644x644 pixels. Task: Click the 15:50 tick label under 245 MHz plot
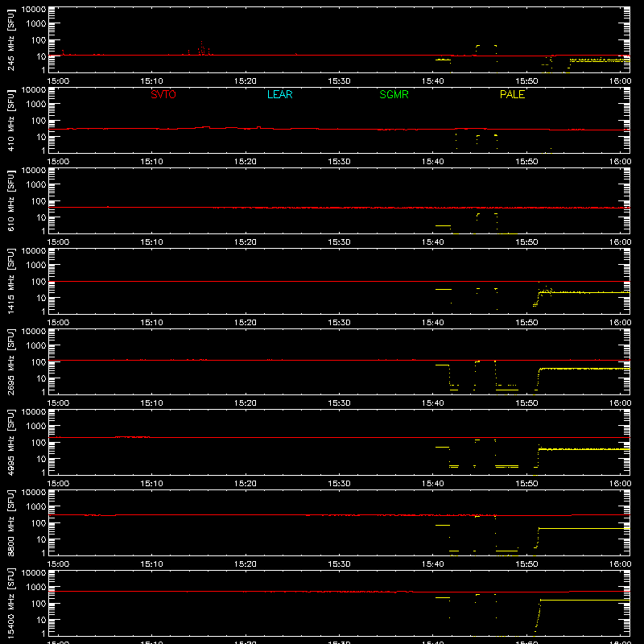(x=526, y=81)
